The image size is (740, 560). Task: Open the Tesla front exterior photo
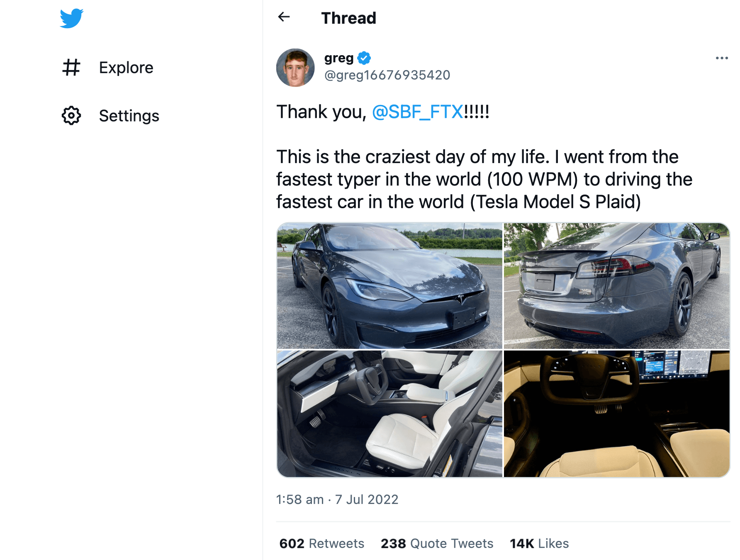(x=389, y=286)
